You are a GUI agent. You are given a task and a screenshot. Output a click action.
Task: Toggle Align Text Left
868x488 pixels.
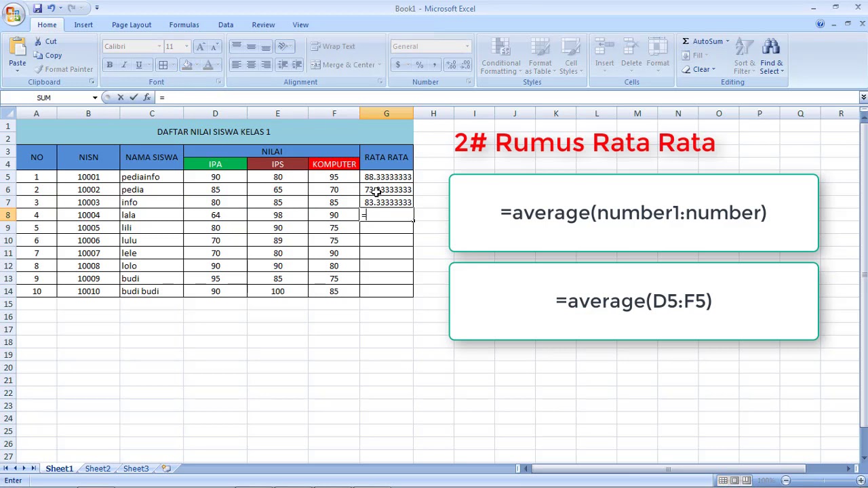click(236, 65)
